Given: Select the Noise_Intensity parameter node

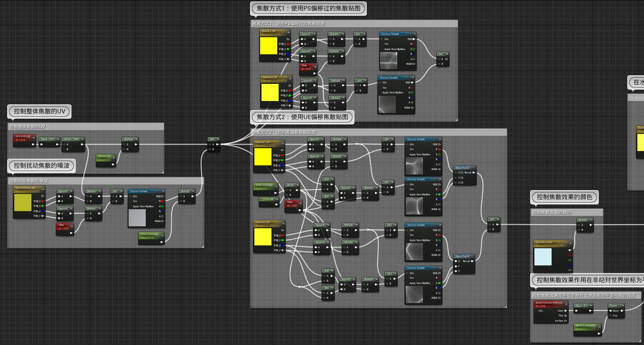Looking at the screenshot, I should (152, 238).
